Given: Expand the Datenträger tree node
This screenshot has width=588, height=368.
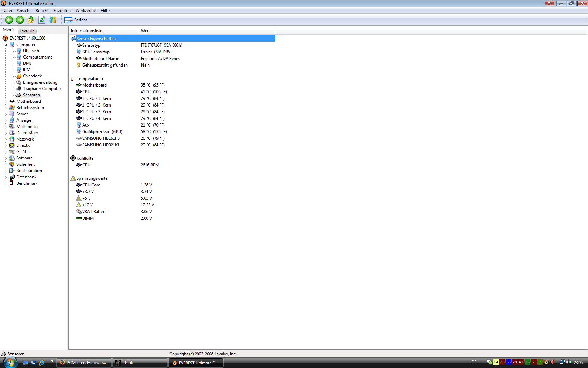Looking at the screenshot, I should click(x=6, y=133).
